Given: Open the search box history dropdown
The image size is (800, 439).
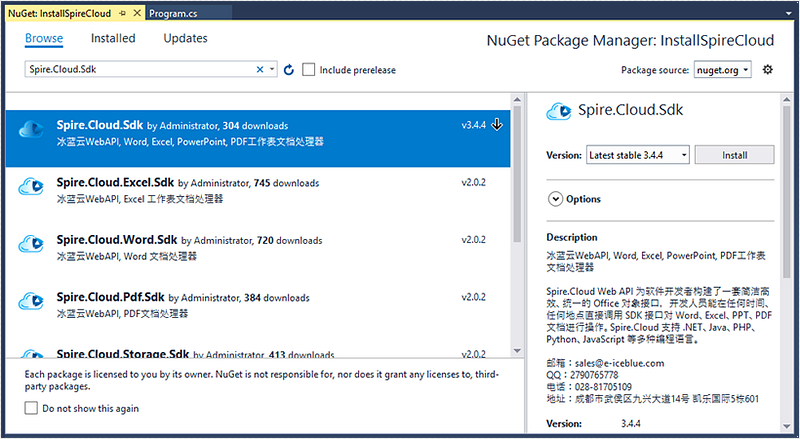Looking at the screenshot, I should point(272,69).
